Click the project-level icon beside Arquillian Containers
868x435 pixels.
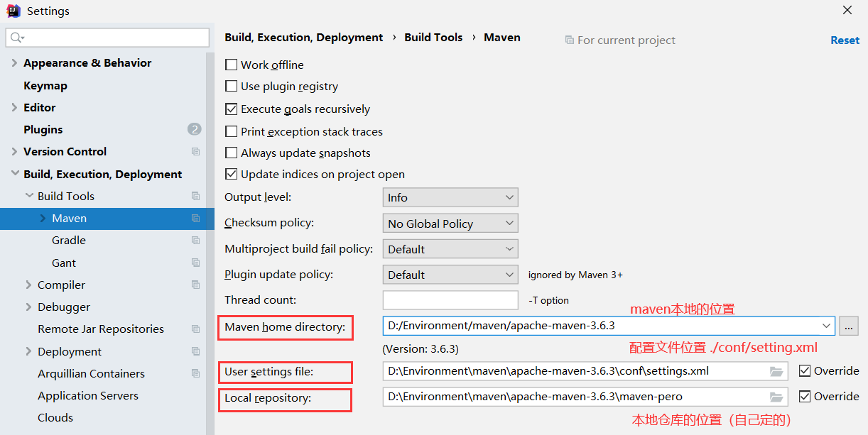coord(195,374)
